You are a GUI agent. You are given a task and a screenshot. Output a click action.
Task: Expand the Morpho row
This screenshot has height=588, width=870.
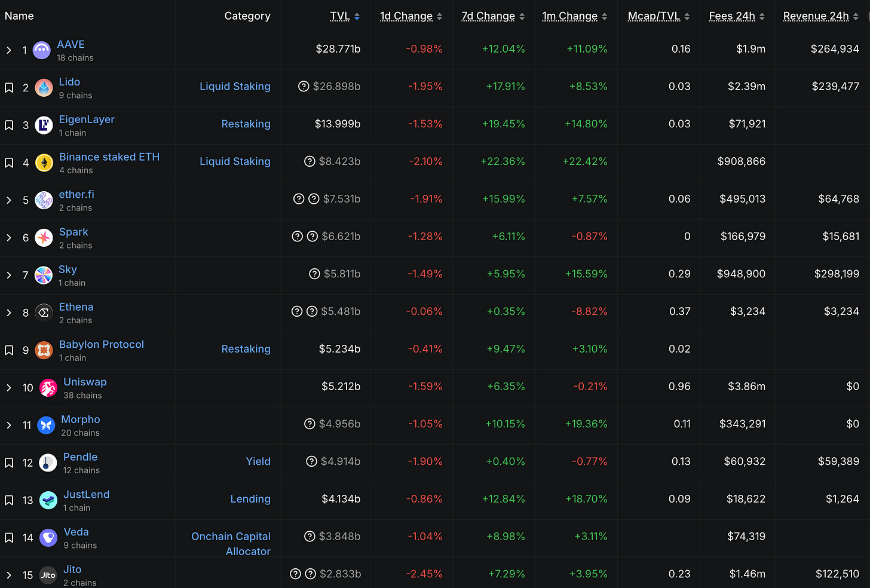(9, 425)
